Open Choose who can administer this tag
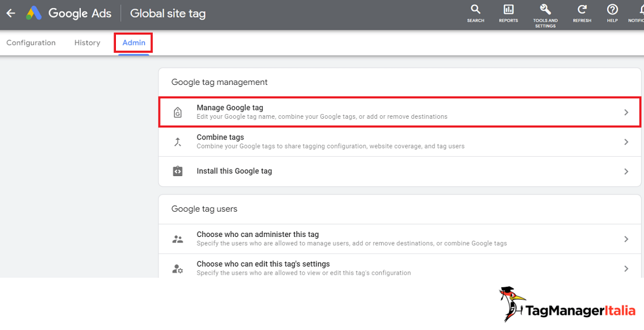The width and height of the screenshot is (644, 330). 400,239
